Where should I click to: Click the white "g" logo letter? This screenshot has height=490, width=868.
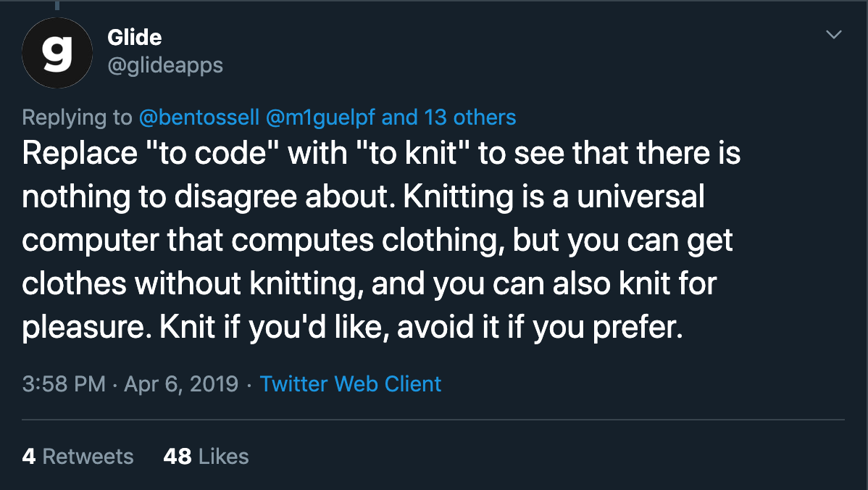point(55,52)
